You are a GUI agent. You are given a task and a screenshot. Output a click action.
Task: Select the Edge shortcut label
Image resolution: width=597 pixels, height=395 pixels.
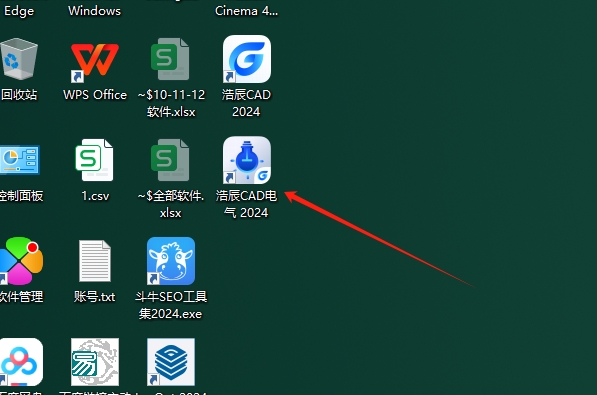19,11
